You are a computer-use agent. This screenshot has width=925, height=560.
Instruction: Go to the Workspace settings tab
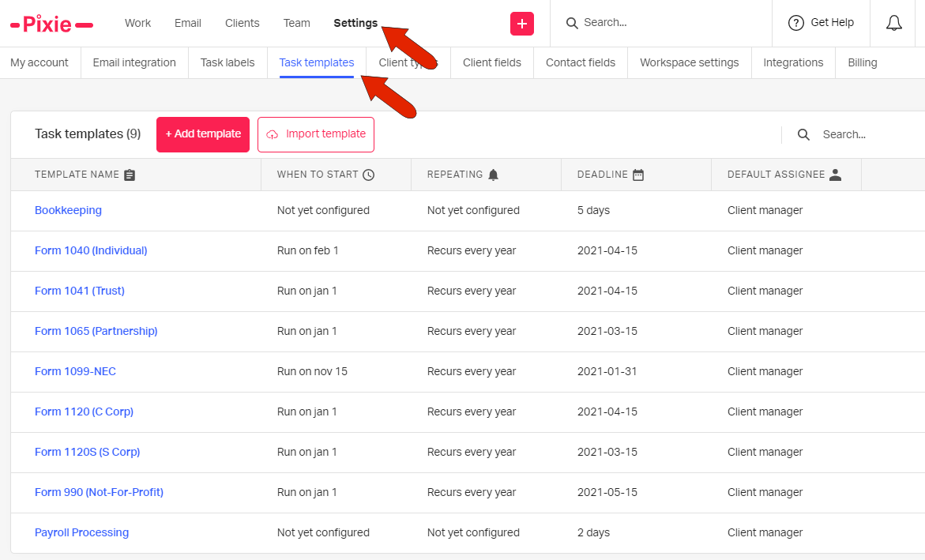[689, 62]
